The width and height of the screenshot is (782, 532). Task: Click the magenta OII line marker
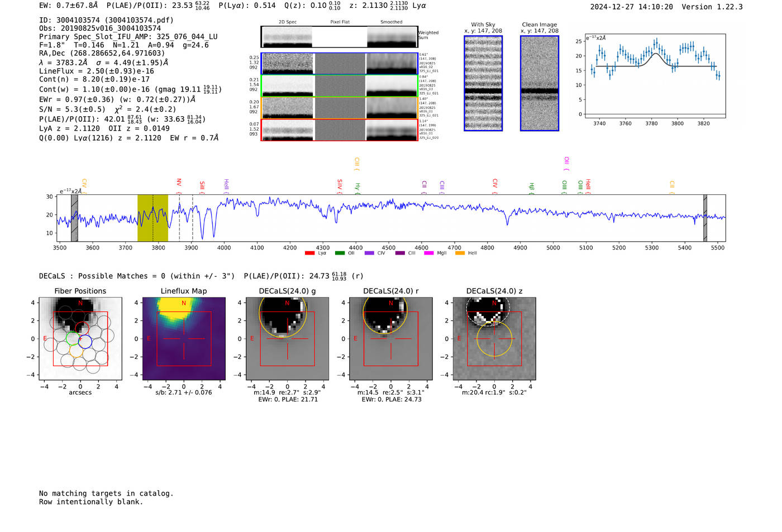click(x=566, y=162)
